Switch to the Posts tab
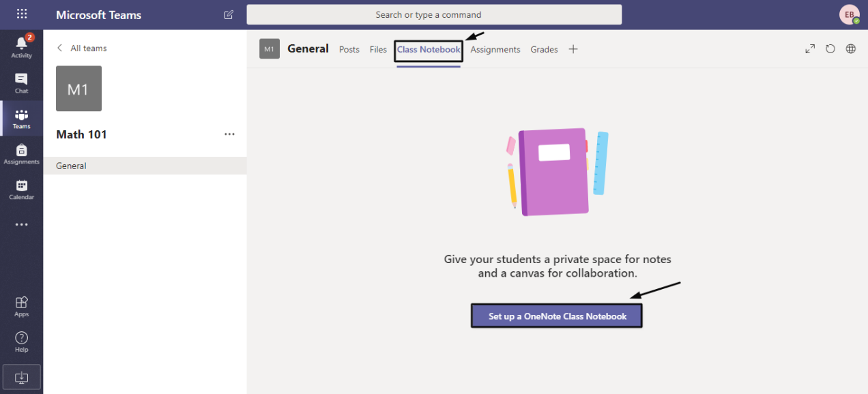The image size is (868, 394). click(349, 49)
